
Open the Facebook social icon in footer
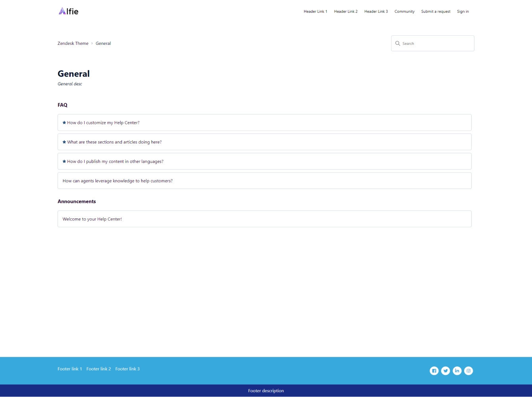434,371
